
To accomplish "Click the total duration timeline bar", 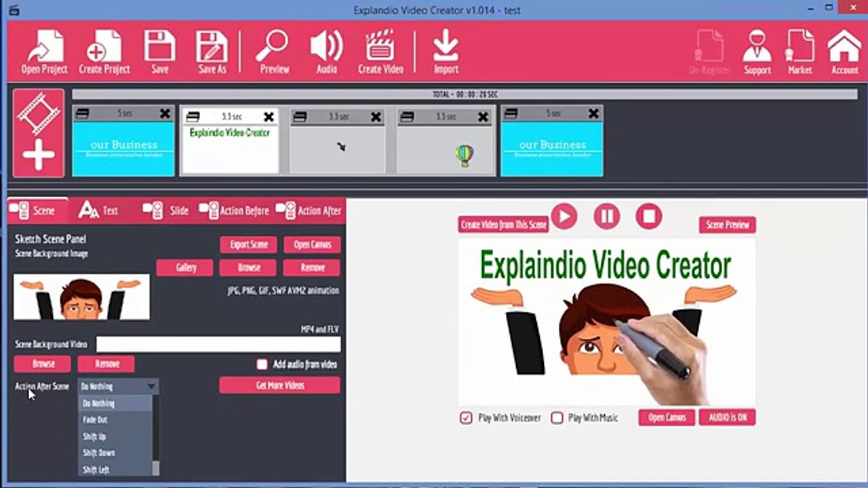I will tap(465, 94).
